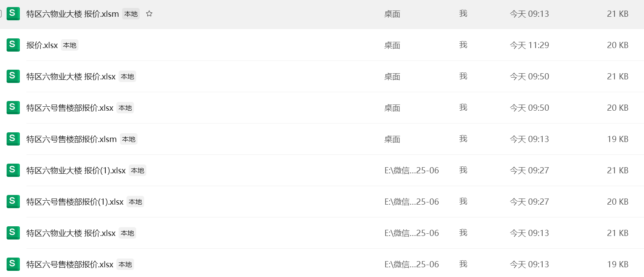Click the E:\微信 location of 特区六号售楼部报价(1).xlsx
This screenshot has width=644, height=277.
click(x=412, y=202)
